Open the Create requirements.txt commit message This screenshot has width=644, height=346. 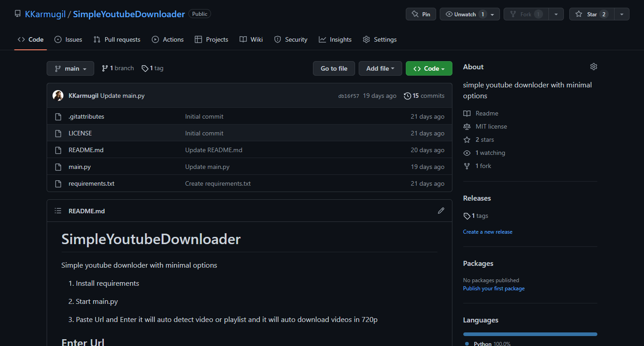click(218, 183)
